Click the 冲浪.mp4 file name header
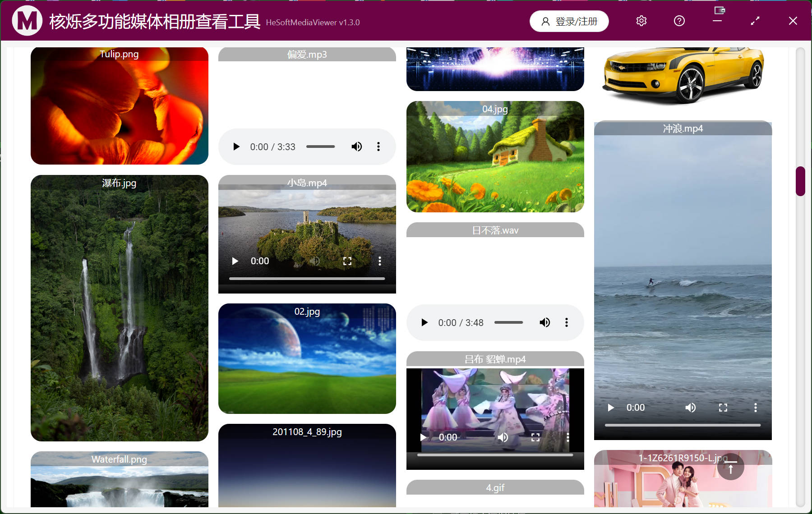The width and height of the screenshot is (812, 514). pos(683,128)
